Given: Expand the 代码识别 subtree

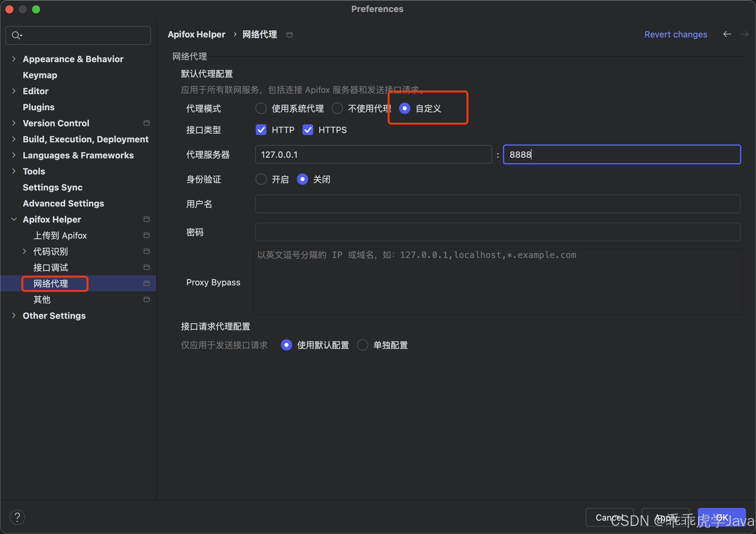Looking at the screenshot, I should [x=24, y=251].
